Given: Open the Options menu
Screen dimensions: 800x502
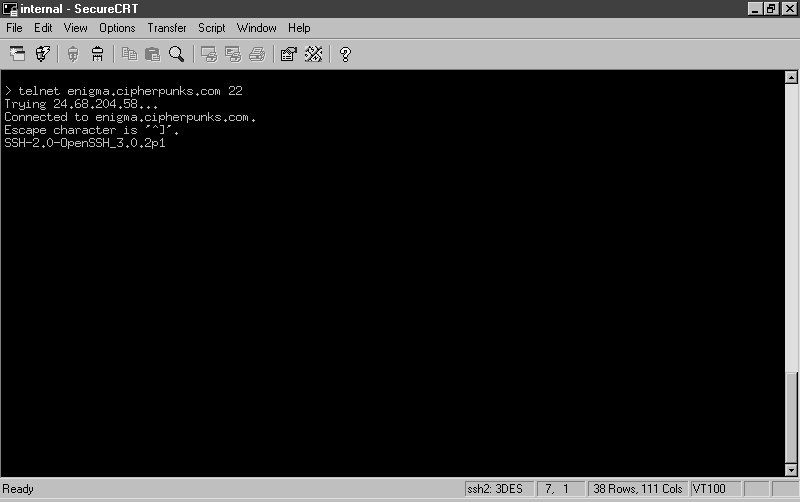Looking at the screenshot, I should tap(117, 28).
